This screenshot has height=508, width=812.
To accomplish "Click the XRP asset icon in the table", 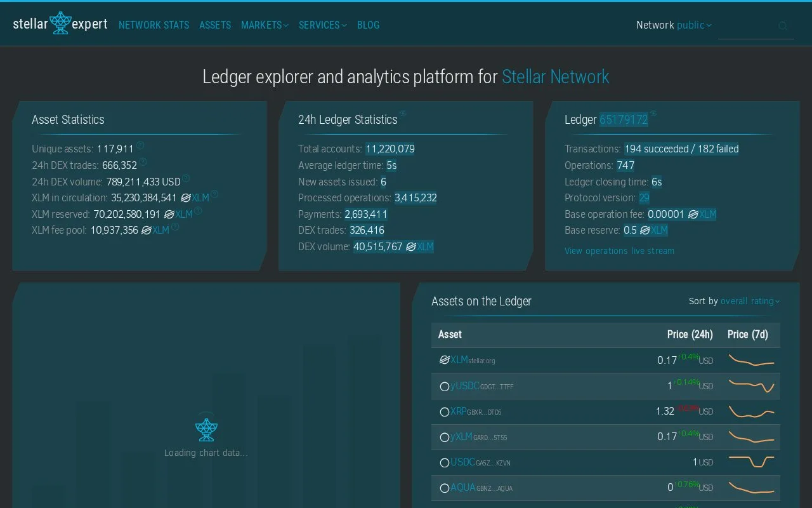I will [x=445, y=411].
